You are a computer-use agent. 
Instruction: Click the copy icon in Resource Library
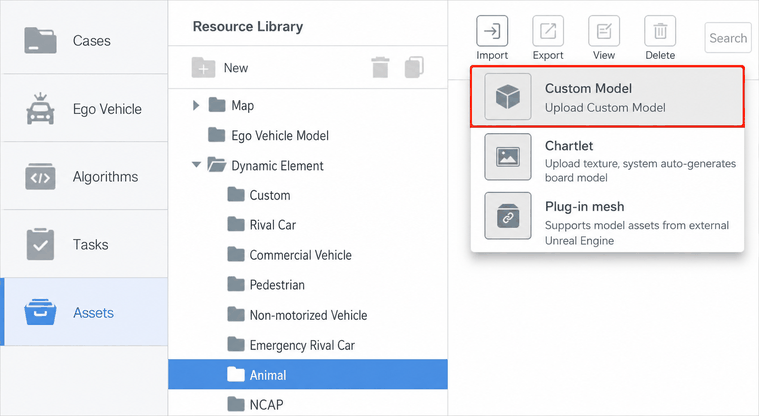414,67
